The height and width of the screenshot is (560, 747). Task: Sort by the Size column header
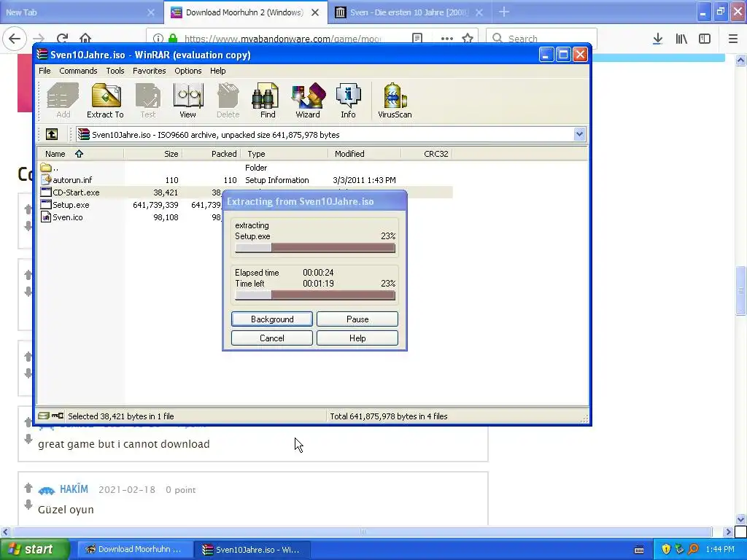click(x=153, y=154)
